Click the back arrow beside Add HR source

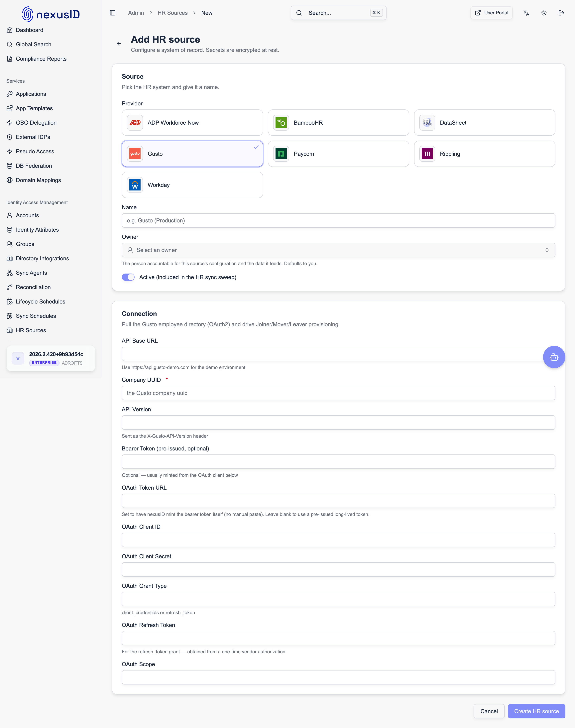pos(119,44)
